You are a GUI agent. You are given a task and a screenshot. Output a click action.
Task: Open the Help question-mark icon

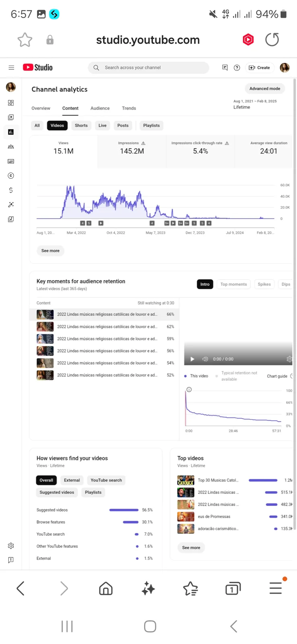coord(237,68)
